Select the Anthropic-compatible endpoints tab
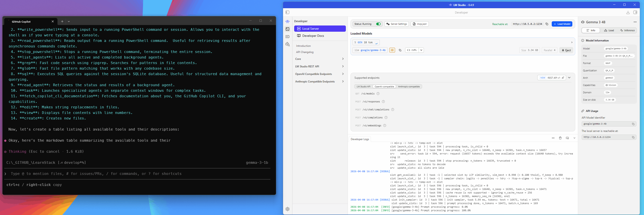644x215 pixels. coord(409,87)
